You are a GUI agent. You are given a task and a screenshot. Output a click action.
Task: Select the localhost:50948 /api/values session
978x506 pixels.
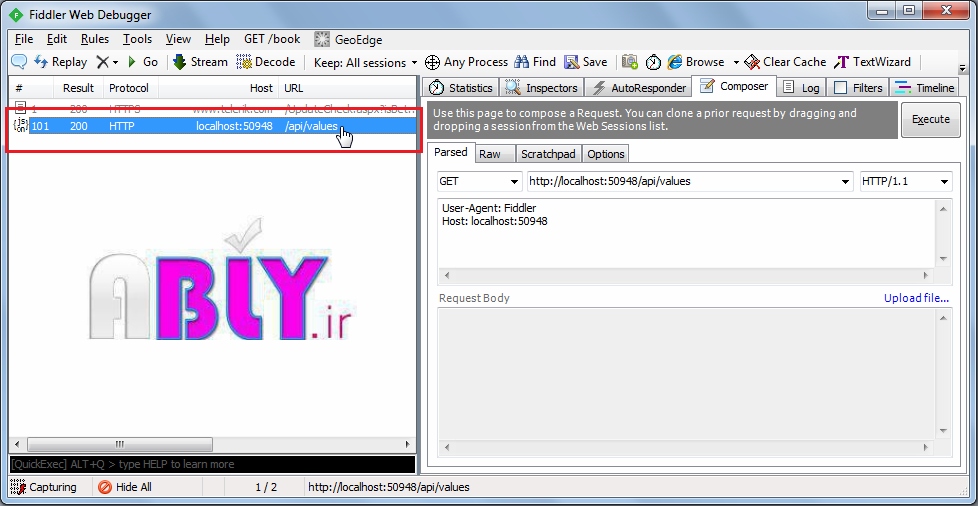pyautogui.click(x=213, y=126)
